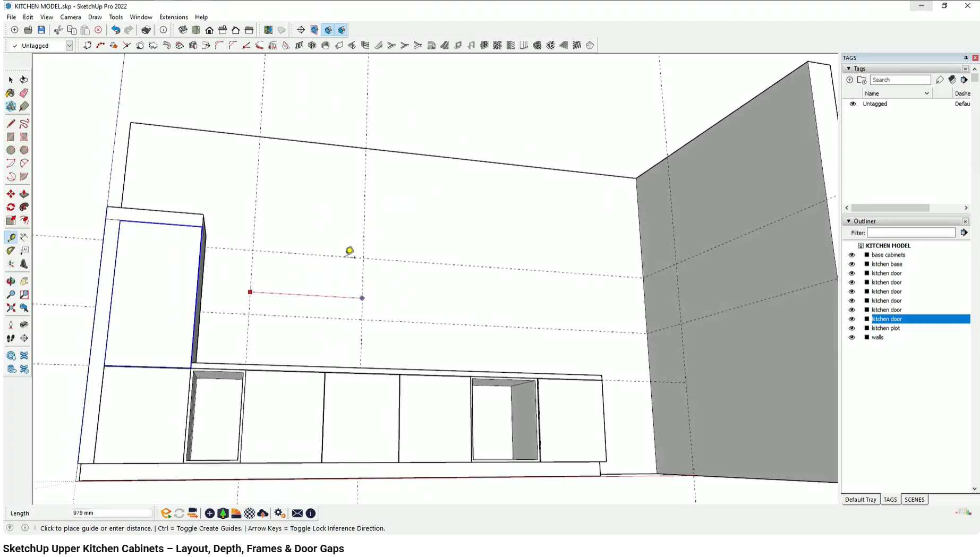The height and width of the screenshot is (557, 980).
Task: Open the Camera menu
Action: [x=70, y=17]
